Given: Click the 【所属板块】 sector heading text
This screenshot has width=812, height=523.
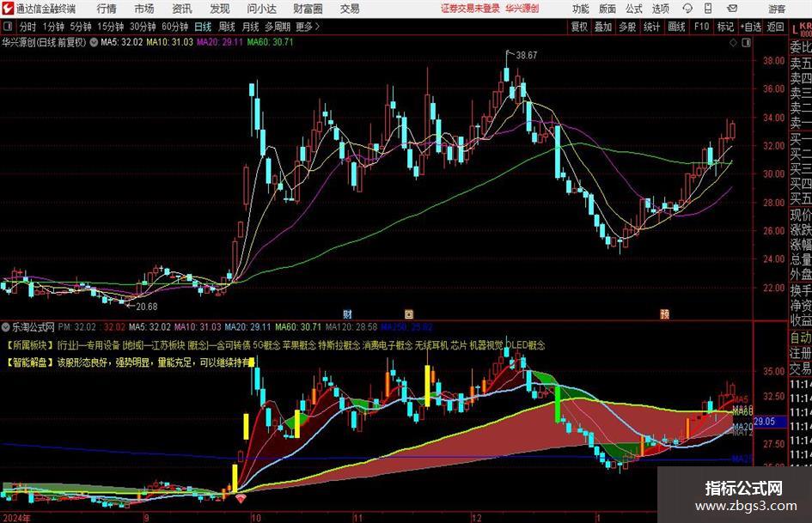Looking at the screenshot, I should [31, 345].
